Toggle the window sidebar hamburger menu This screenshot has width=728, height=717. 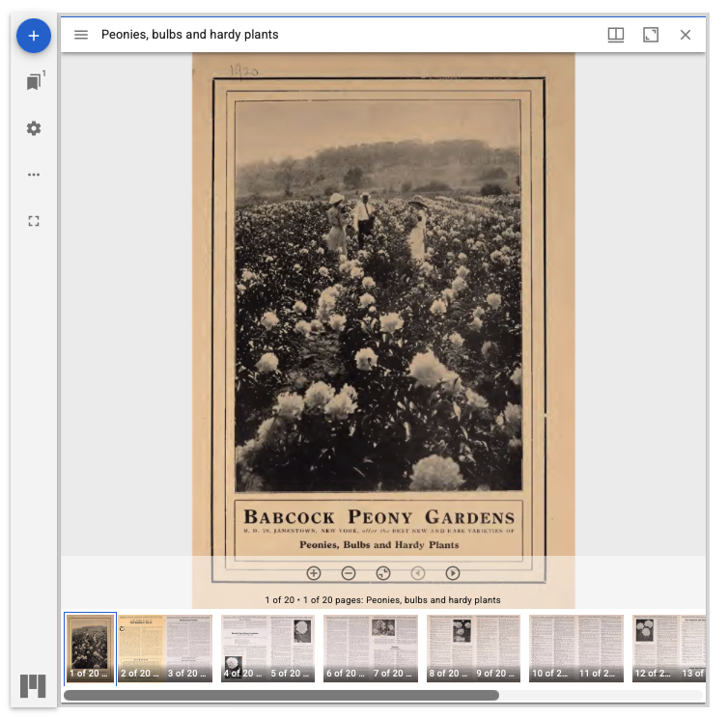click(x=81, y=35)
